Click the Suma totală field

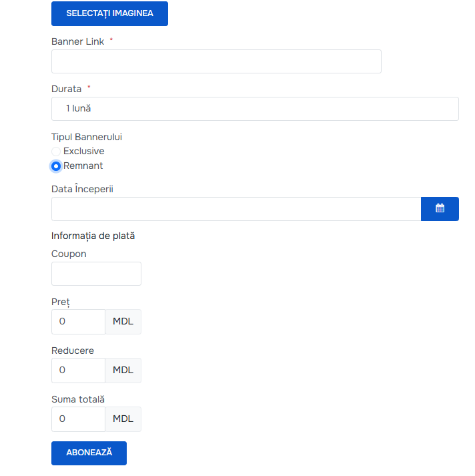click(78, 419)
